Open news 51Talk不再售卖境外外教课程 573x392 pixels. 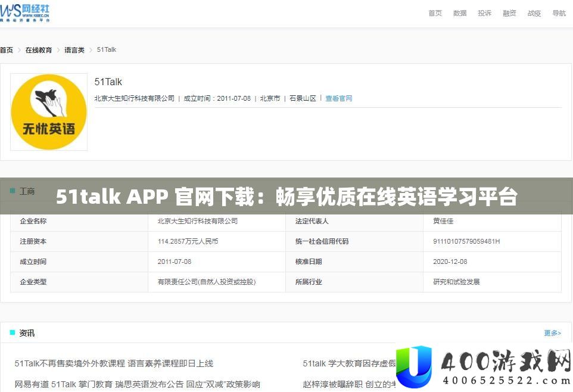(114, 363)
